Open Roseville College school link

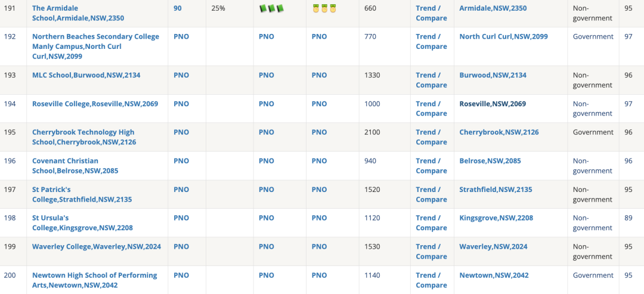95,104
